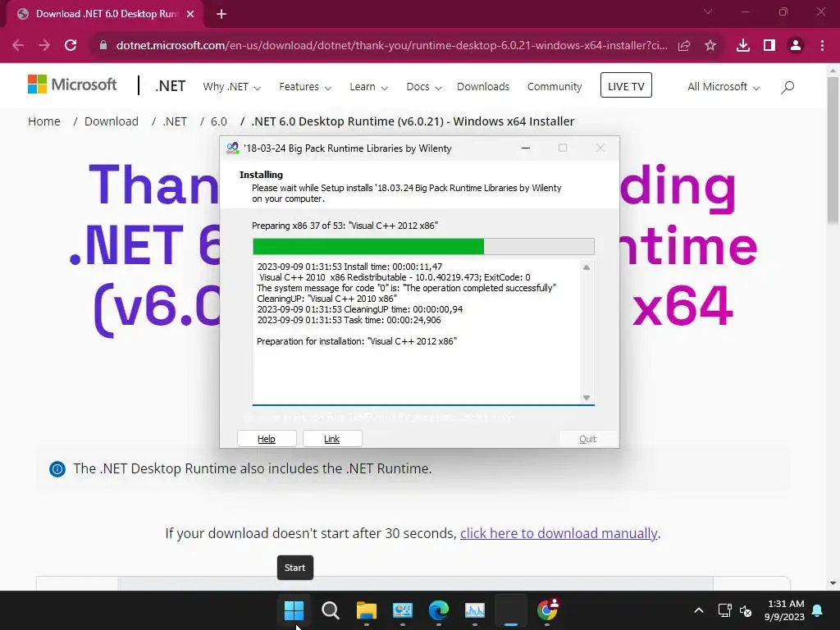Open the Downloads nav item
The height and width of the screenshot is (630, 840).
pyautogui.click(x=482, y=87)
